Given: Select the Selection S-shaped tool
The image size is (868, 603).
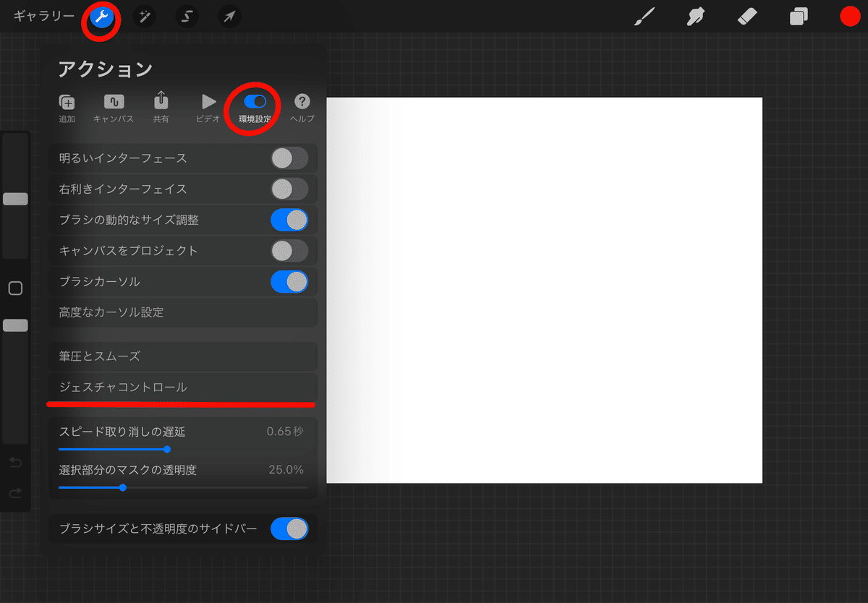Looking at the screenshot, I should pyautogui.click(x=187, y=17).
